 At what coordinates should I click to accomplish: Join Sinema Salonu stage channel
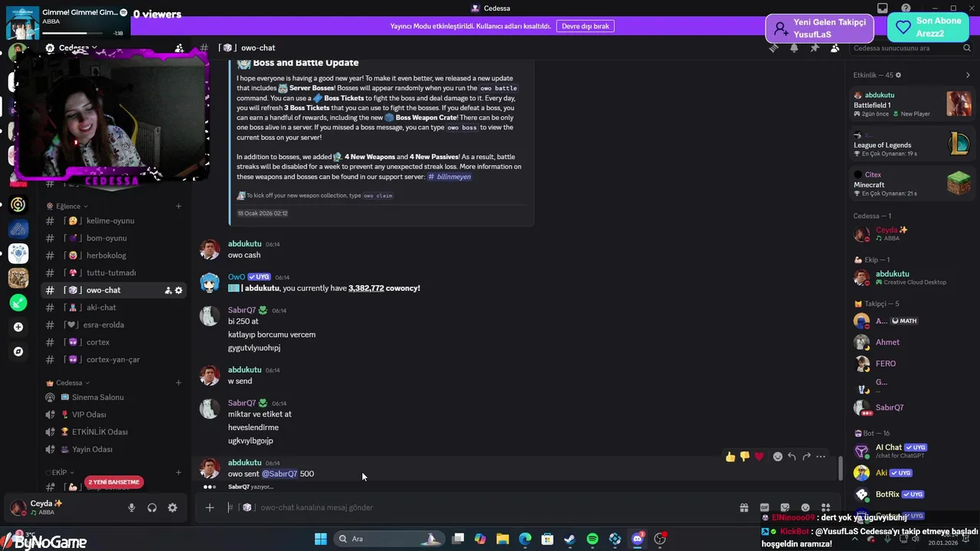[x=113, y=397]
